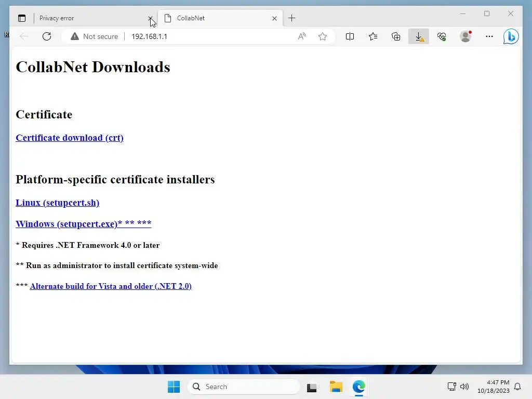Click the Requires .NET Framework 4.0 note
This screenshot has width=532, height=399.
(x=87, y=245)
